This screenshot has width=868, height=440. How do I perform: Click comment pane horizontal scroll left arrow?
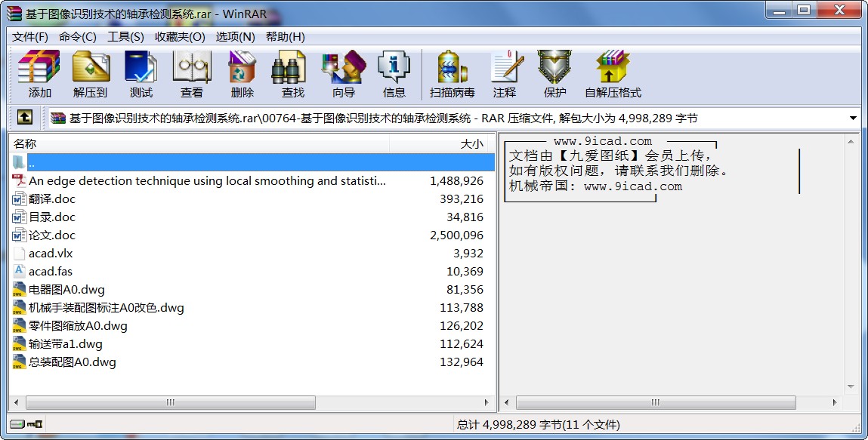click(506, 402)
